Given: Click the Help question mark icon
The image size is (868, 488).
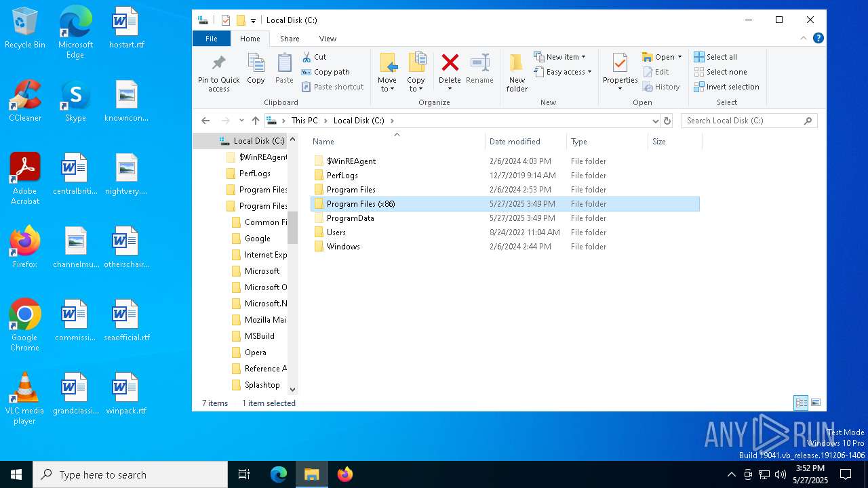Looking at the screenshot, I should 818,39.
